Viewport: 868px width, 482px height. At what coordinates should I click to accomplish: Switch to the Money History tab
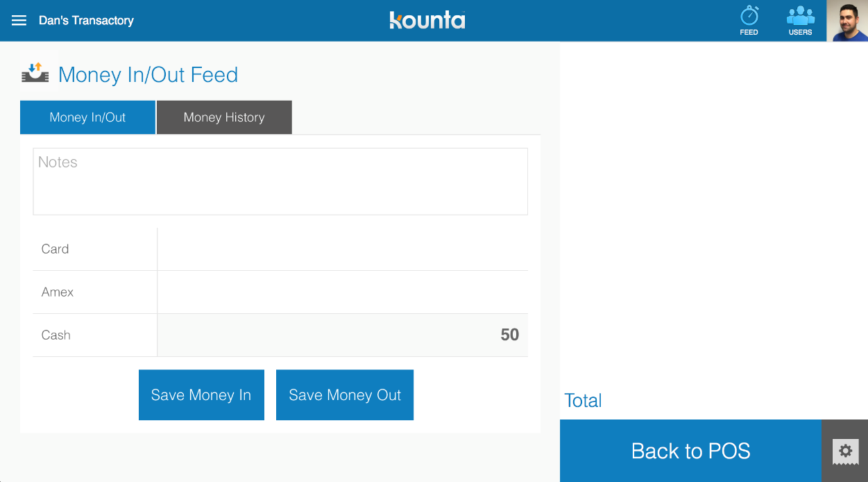click(x=224, y=117)
